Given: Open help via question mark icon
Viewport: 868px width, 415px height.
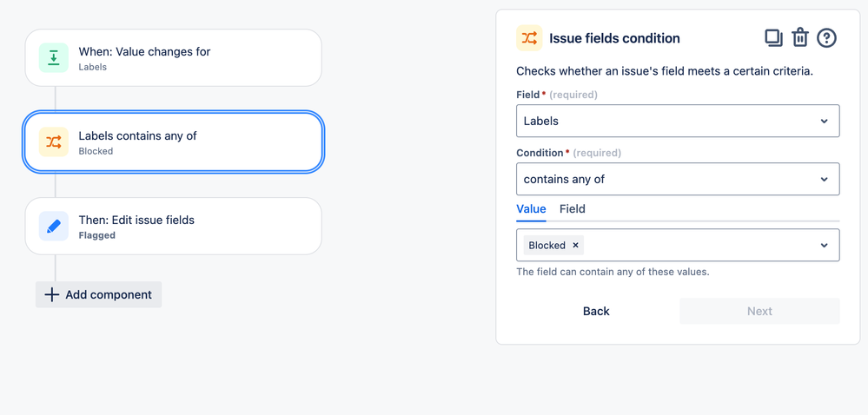Looking at the screenshot, I should (826, 38).
